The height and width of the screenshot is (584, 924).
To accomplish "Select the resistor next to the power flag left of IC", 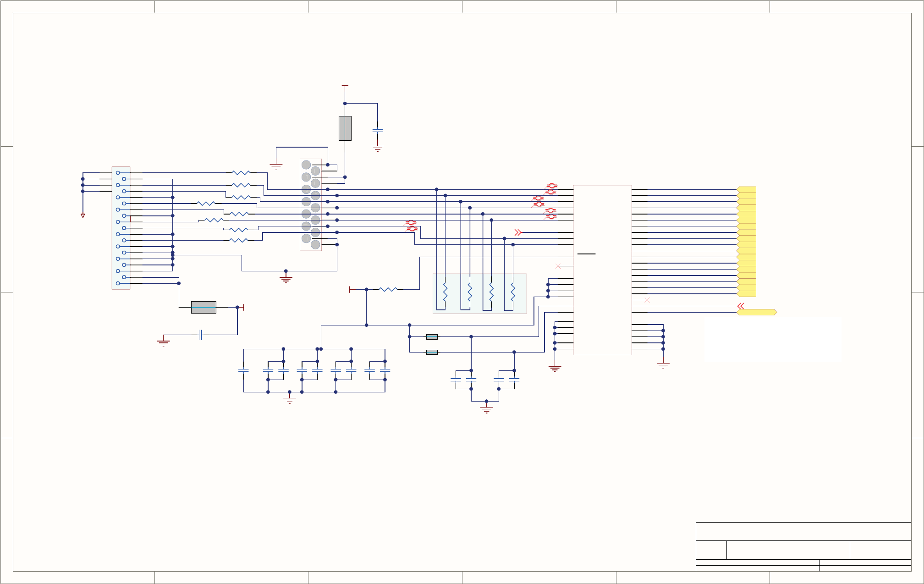I will click(388, 289).
